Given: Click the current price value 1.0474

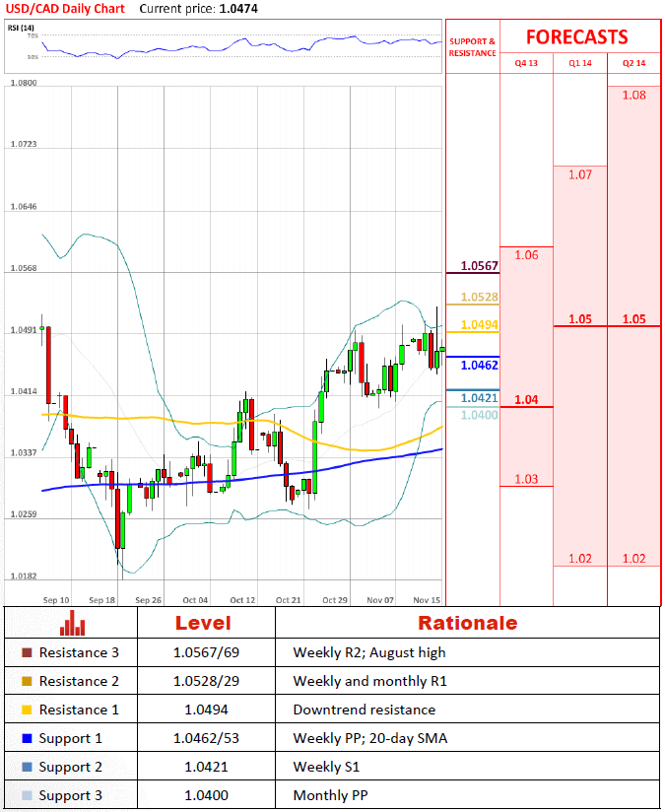Looking at the screenshot, I should 238,9.
